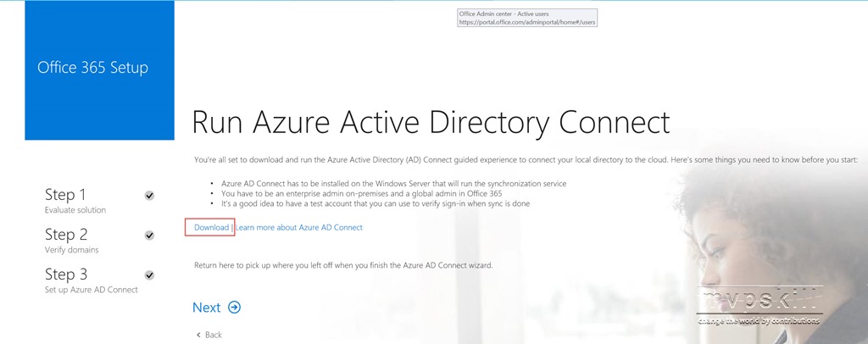Click the Next button text
This screenshot has width=868, height=344.
[207, 308]
